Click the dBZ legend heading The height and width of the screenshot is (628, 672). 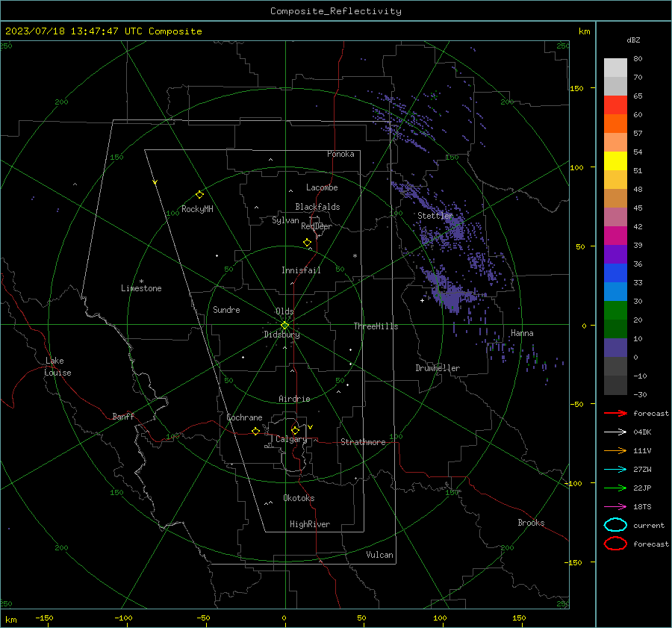point(633,40)
